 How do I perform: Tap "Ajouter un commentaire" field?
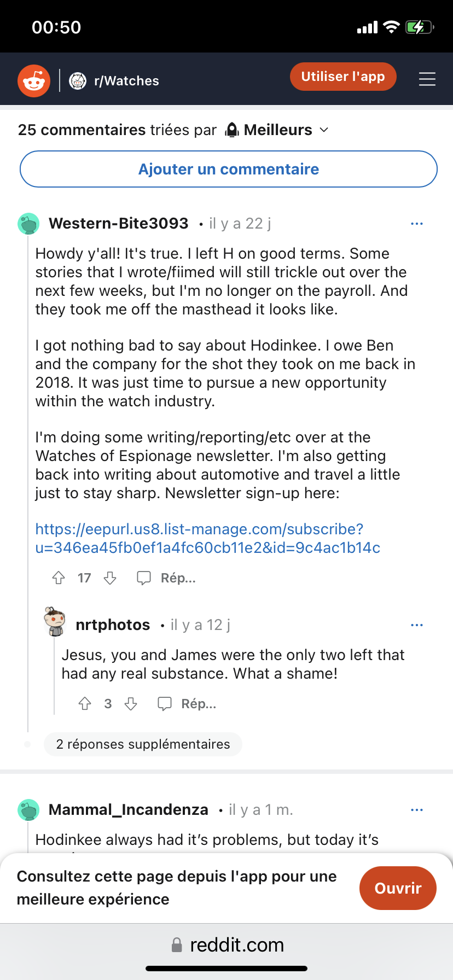point(229,170)
